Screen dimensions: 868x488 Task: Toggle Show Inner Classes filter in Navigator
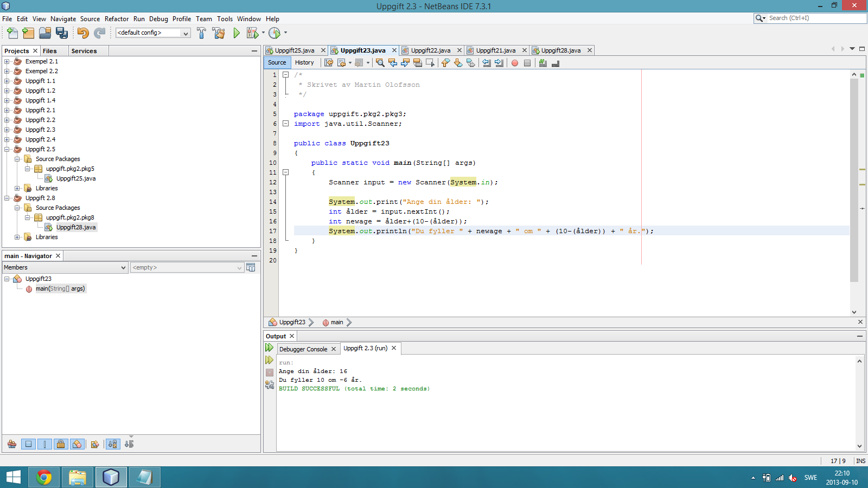tap(77, 444)
